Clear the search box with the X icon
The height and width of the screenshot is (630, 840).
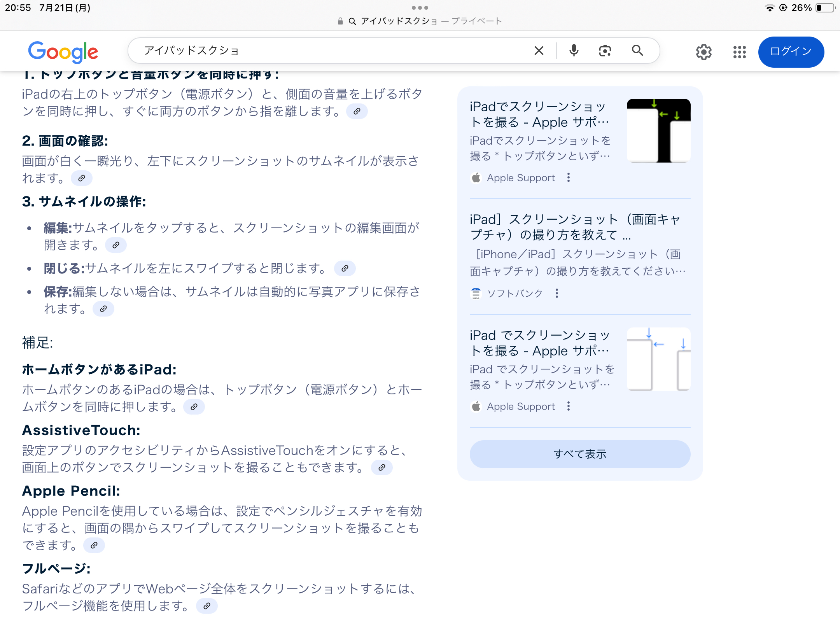tap(539, 51)
